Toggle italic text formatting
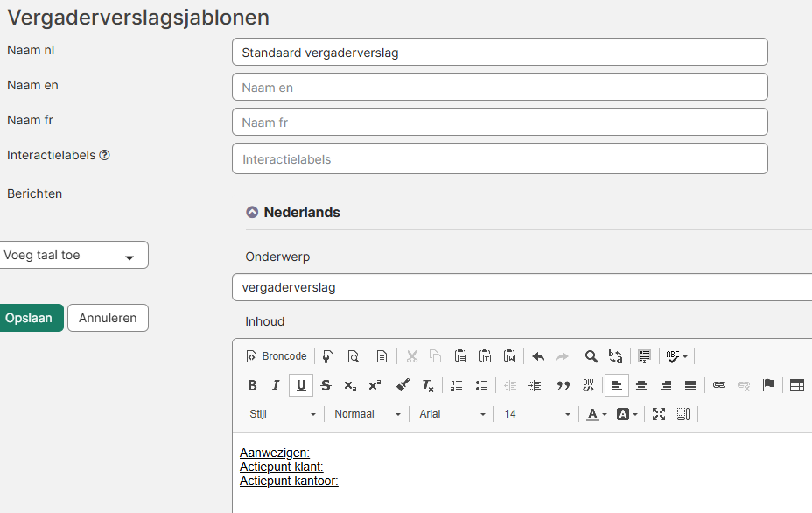Viewport: 812px width, 513px height. coord(276,385)
